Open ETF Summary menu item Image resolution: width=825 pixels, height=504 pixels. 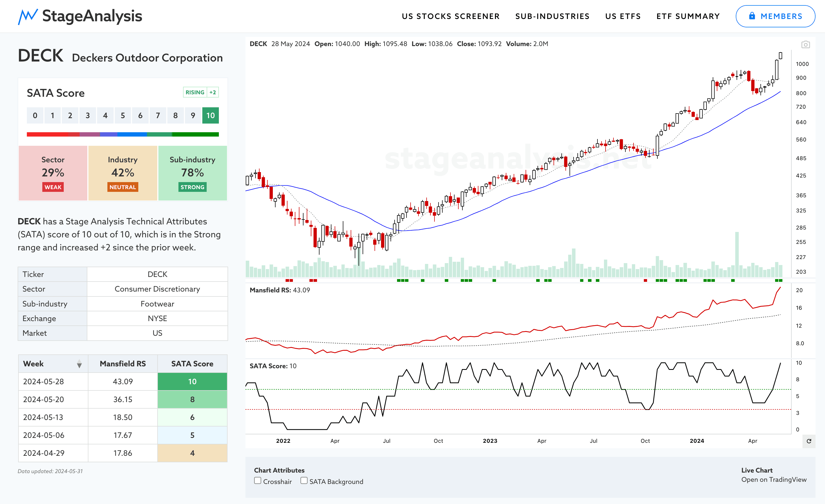point(688,16)
